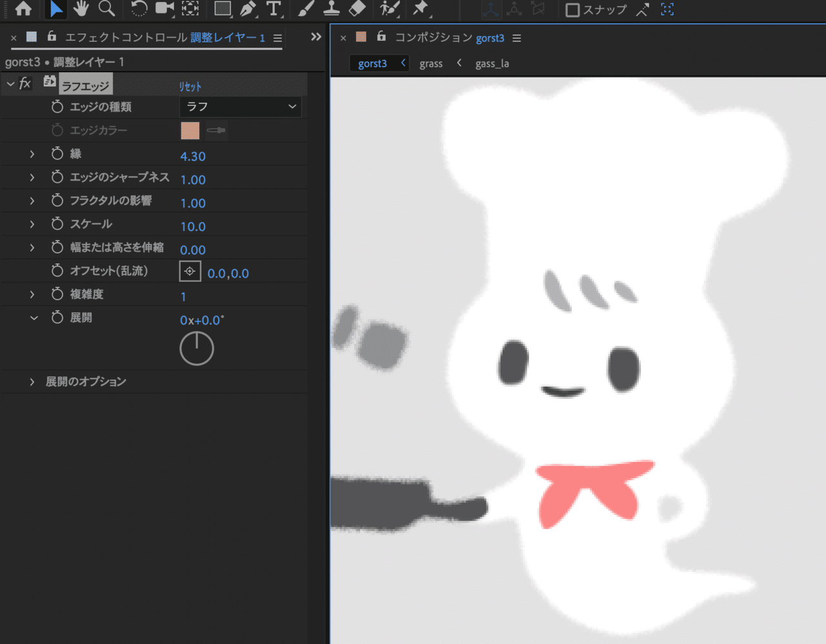Click the offset value 0.0,0.0
826x644 pixels.
pos(228,273)
